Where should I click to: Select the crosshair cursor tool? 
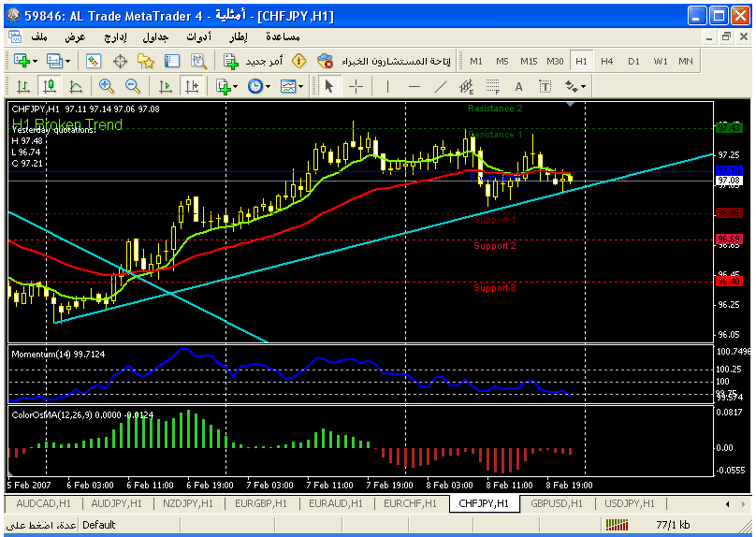tap(356, 86)
